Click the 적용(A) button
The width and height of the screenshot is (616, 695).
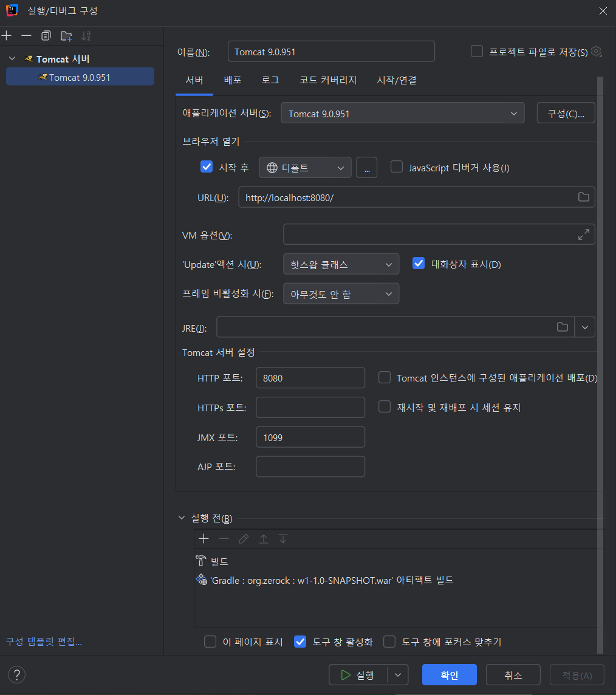577,675
